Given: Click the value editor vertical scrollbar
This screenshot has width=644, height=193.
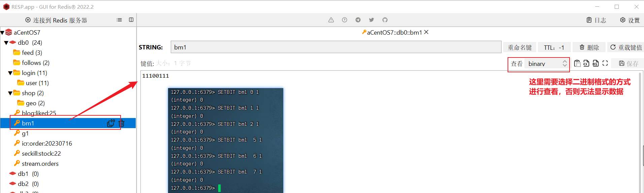Looking at the screenshot, I should point(640,132).
